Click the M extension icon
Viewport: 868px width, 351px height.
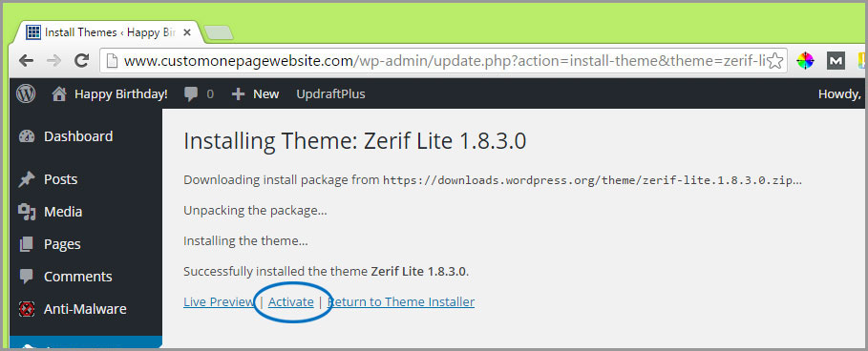(836, 61)
